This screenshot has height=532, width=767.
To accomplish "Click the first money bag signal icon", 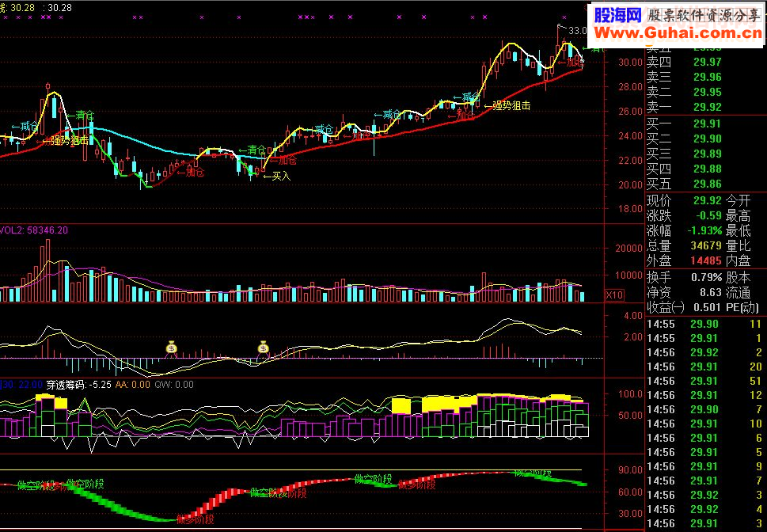I will 172,347.
